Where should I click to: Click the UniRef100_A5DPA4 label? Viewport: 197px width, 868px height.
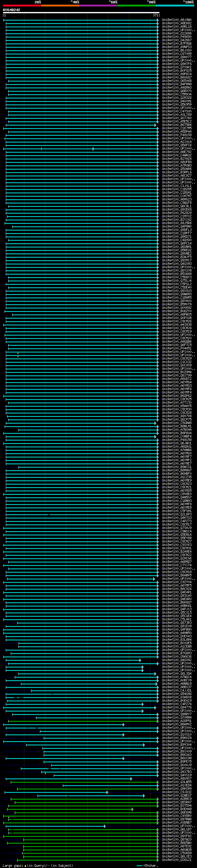pos(177,131)
